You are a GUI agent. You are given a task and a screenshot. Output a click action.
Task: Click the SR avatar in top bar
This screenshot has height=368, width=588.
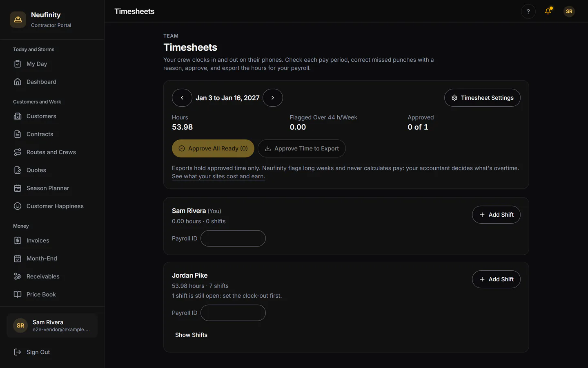pyautogui.click(x=569, y=11)
